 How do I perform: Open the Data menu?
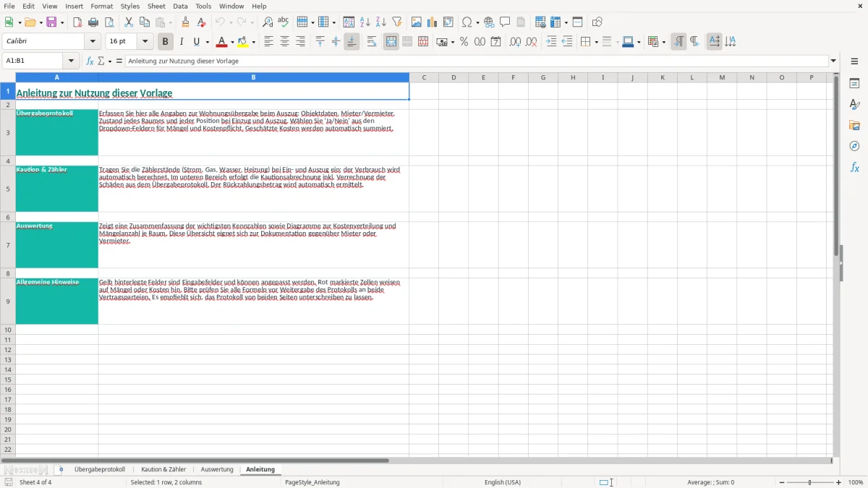[x=180, y=6]
